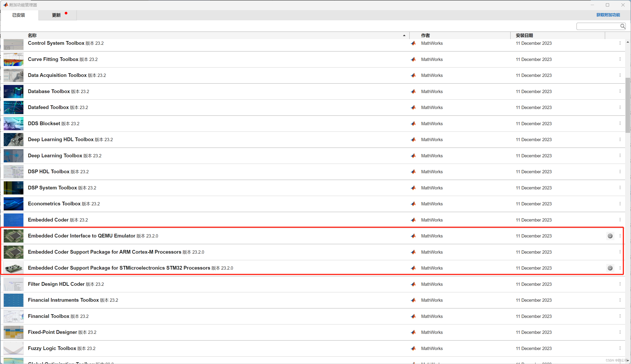Viewport: 631px width, 364px height.
Task: Open the three-dot menu for Curve Fitting Toolbox
Action: click(x=620, y=59)
